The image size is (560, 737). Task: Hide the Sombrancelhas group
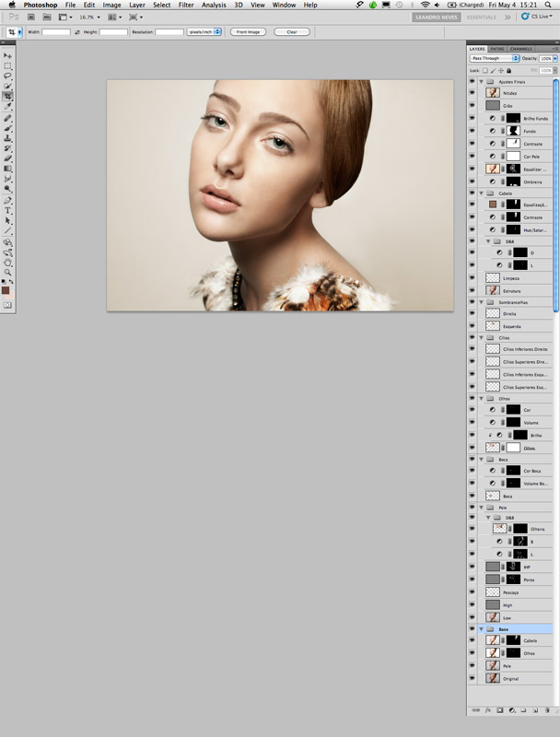(x=472, y=302)
